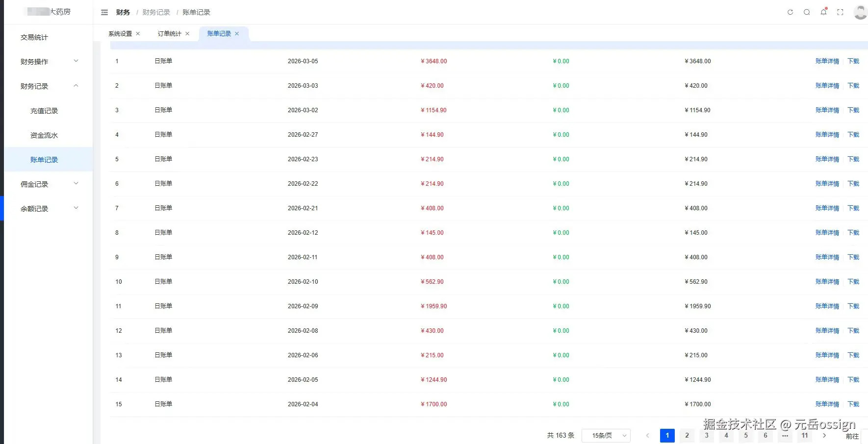The width and height of the screenshot is (868, 444).
Task: Click 账单记录 in the breadcrumb
Action: tap(196, 12)
